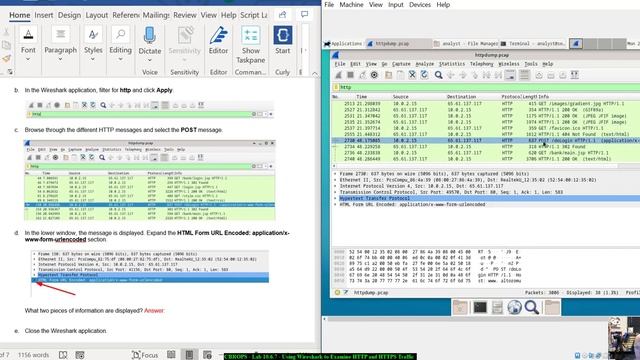640x360 pixels.
Task: Click the http display filter field
Action: pos(490,87)
